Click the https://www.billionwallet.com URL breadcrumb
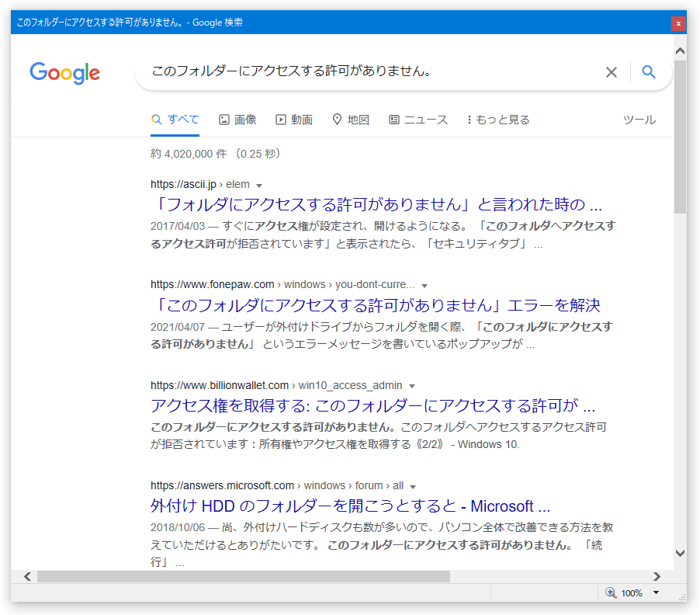 (x=276, y=385)
